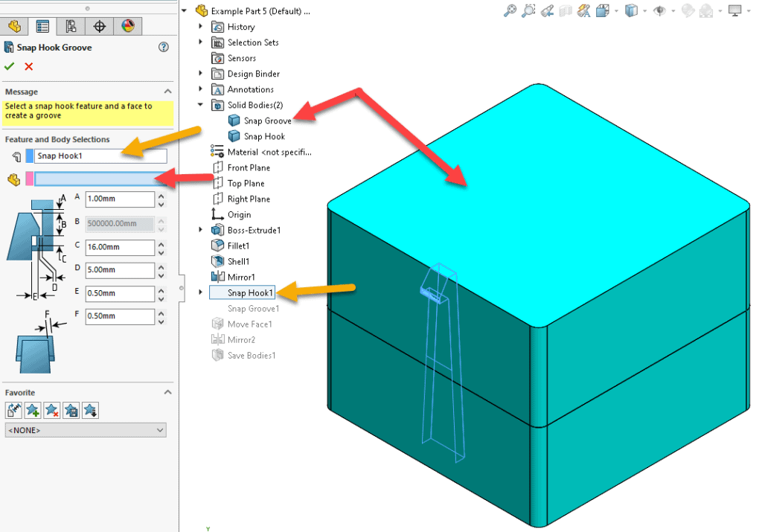
Task: Click the Add Favorite star icon
Action: pyautogui.click(x=32, y=410)
